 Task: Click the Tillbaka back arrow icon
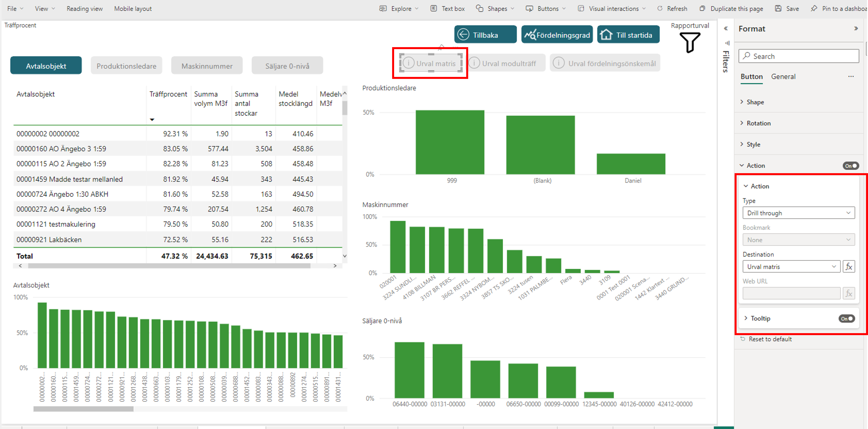pyautogui.click(x=463, y=34)
